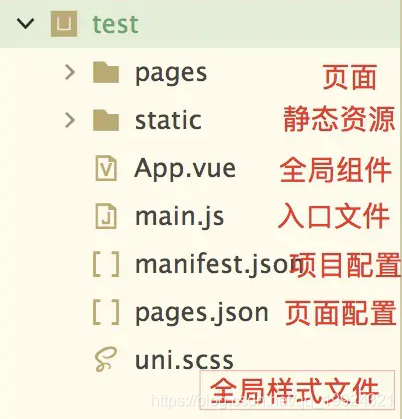The width and height of the screenshot is (402, 419).
Task: Select the pages folder name
Action: click(x=171, y=74)
